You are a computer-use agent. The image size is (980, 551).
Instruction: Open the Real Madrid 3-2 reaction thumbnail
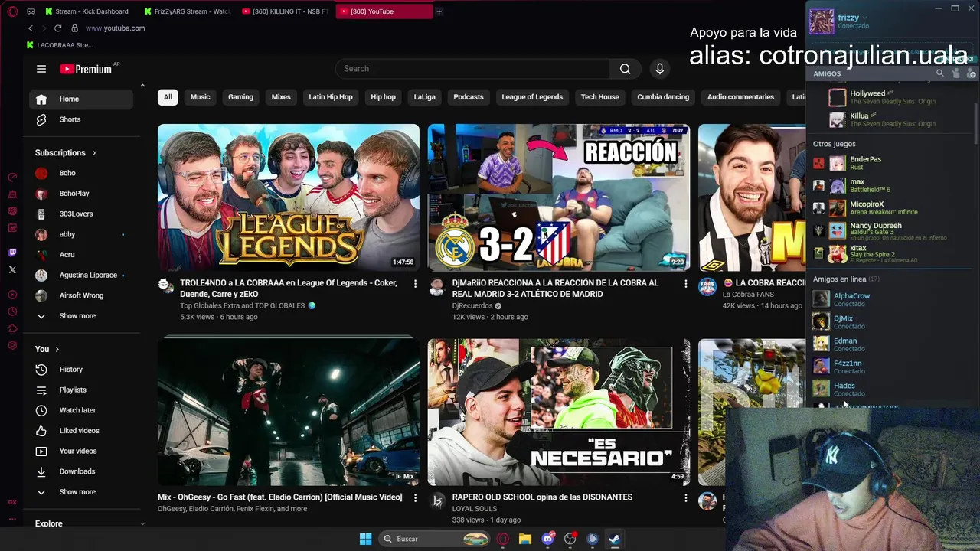tap(559, 197)
